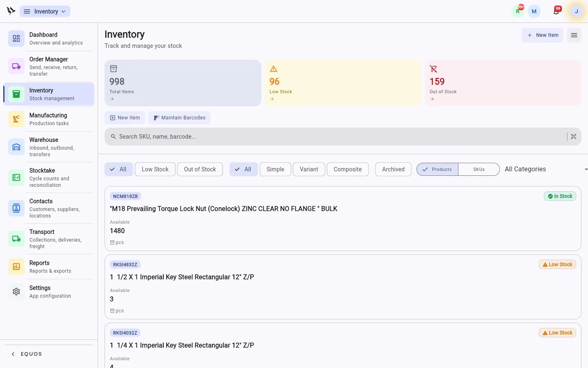Focus the Search SKU, name, barcode field
The height and width of the screenshot is (368, 588).
tap(343, 137)
